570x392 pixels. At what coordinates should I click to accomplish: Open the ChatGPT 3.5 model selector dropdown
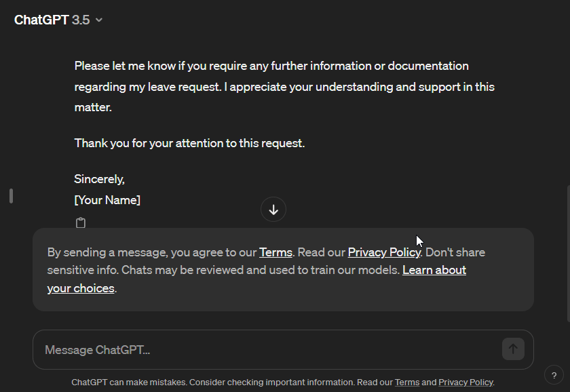coord(58,20)
